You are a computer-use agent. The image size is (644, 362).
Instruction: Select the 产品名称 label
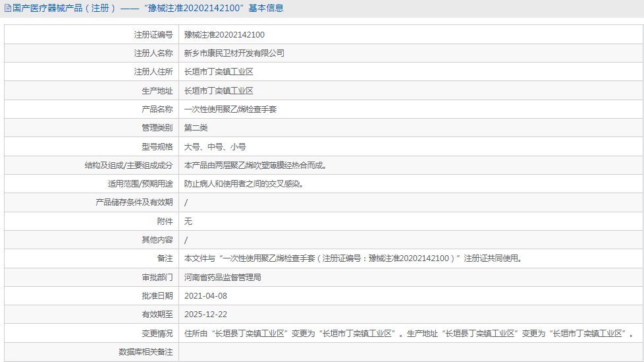pos(157,109)
